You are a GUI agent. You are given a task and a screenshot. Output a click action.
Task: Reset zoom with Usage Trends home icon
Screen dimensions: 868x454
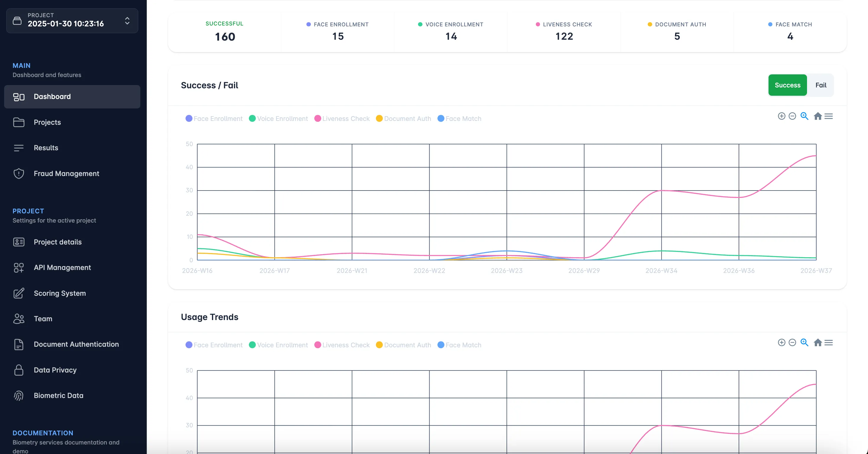pyautogui.click(x=817, y=343)
